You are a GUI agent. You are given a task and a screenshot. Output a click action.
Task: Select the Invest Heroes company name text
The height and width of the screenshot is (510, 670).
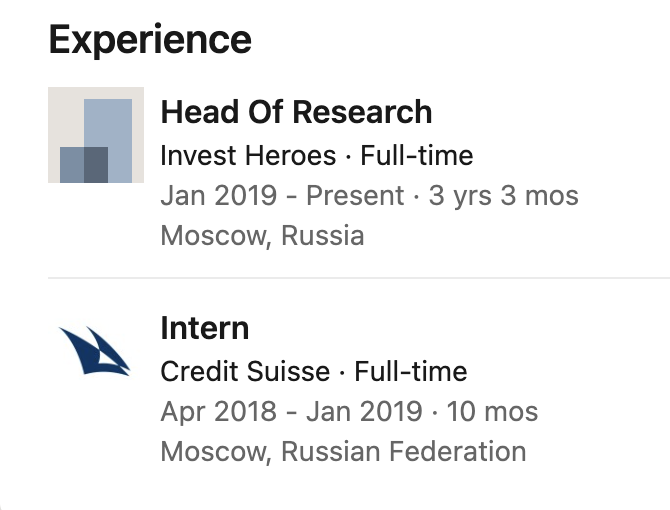click(x=248, y=156)
